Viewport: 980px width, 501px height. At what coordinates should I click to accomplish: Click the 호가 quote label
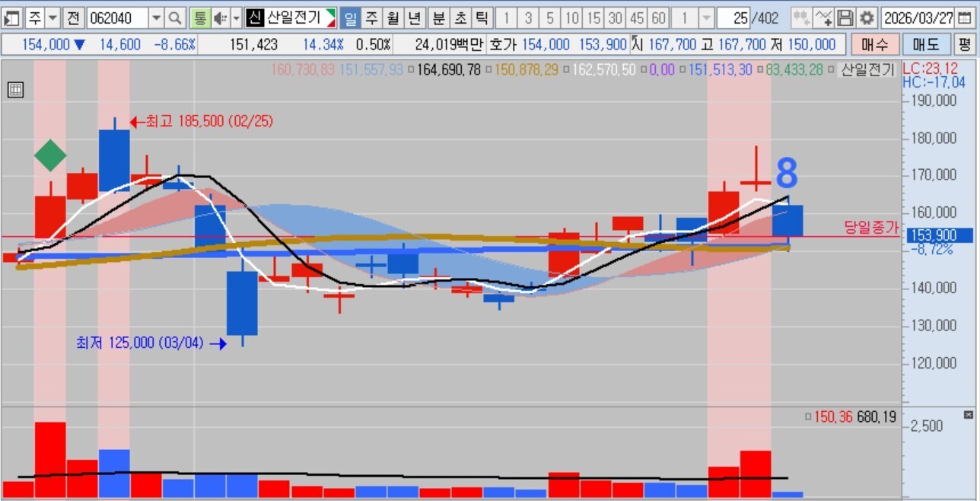[x=504, y=45]
